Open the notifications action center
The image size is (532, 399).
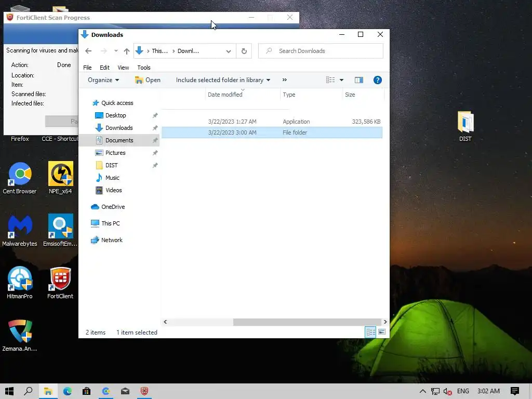(515, 391)
